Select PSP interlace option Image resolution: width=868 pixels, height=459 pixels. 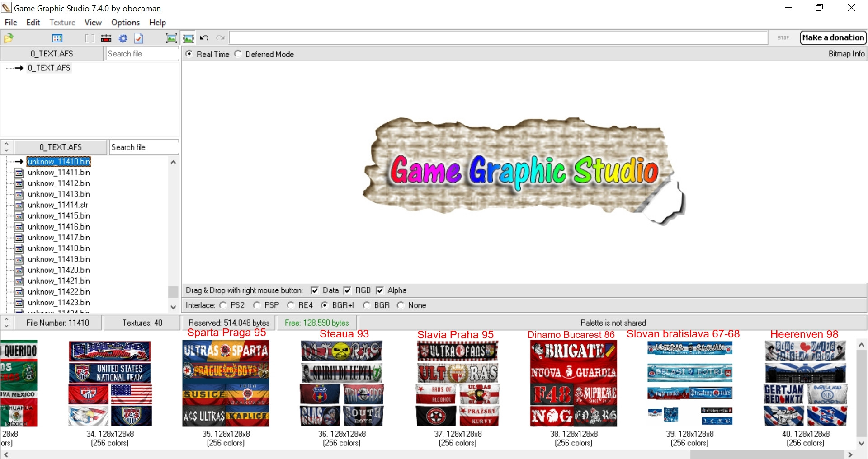click(257, 305)
